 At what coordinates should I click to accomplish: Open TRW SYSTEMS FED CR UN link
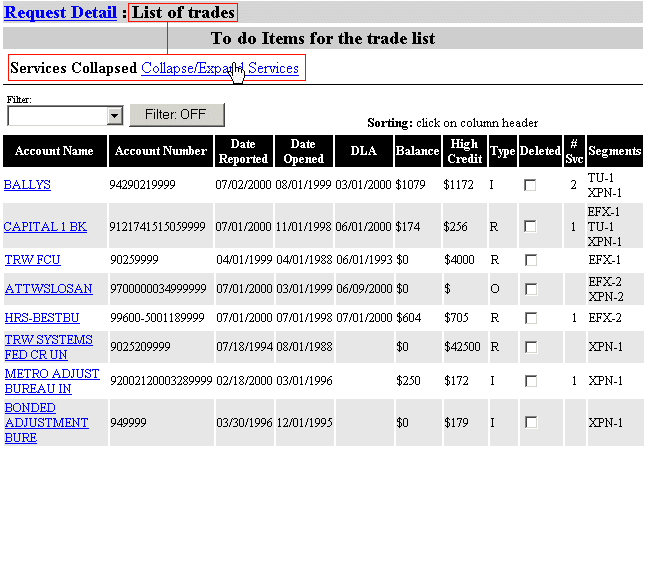click(x=48, y=347)
